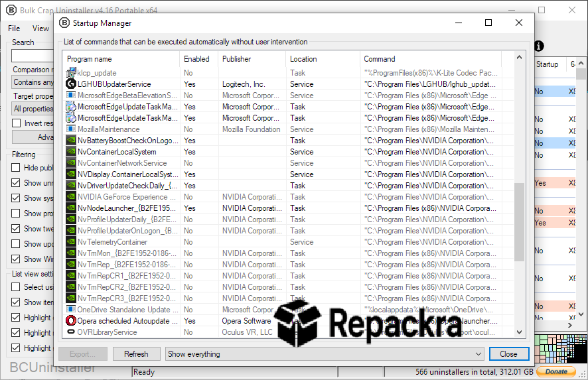Sort by Publisher column header

point(252,59)
